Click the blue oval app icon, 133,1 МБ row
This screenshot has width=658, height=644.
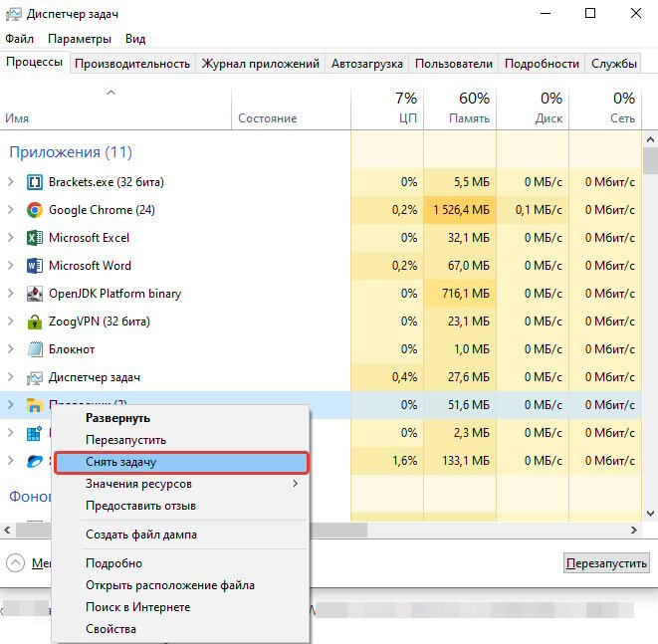tap(35, 461)
